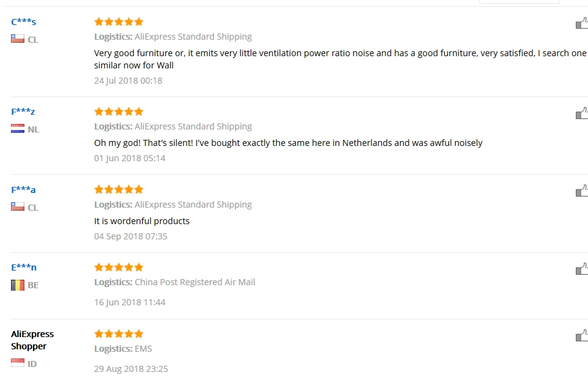
Task: Click the five-star rating of F***z review
Action: click(x=119, y=112)
